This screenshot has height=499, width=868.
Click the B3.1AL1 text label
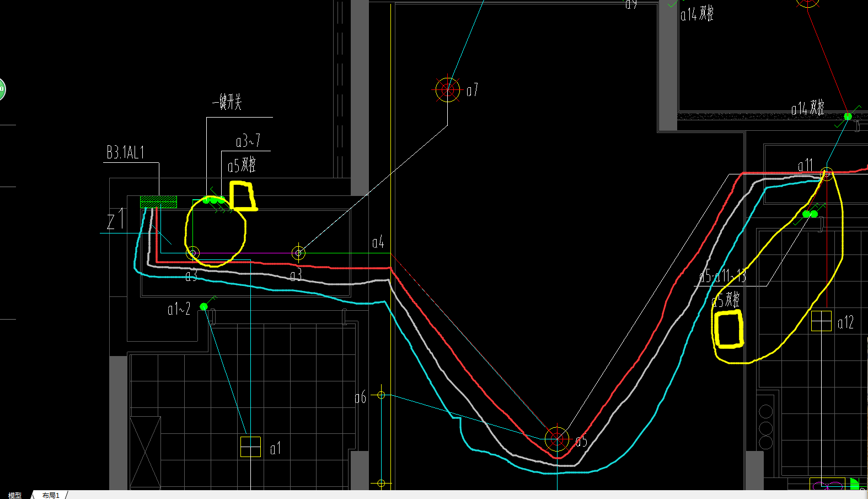point(125,152)
